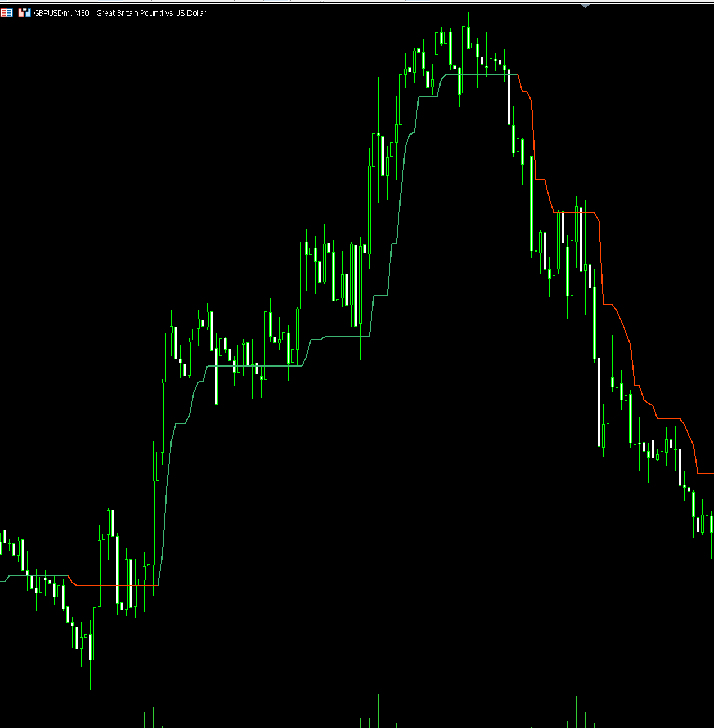714x728 pixels.
Task: Click the Depth of Market icon
Action: click(24, 13)
